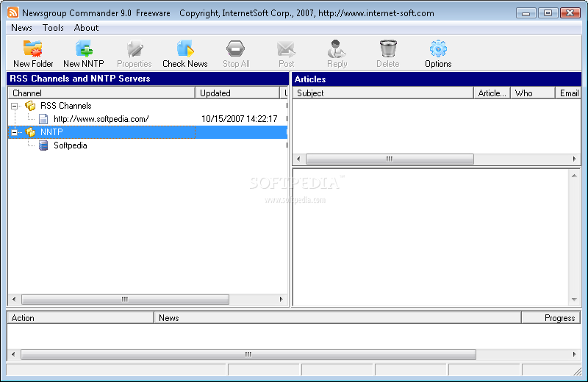Select the highlighted NNTP row label
Image resolution: width=588 pixels, height=382 pixels.
coord(51,132)
